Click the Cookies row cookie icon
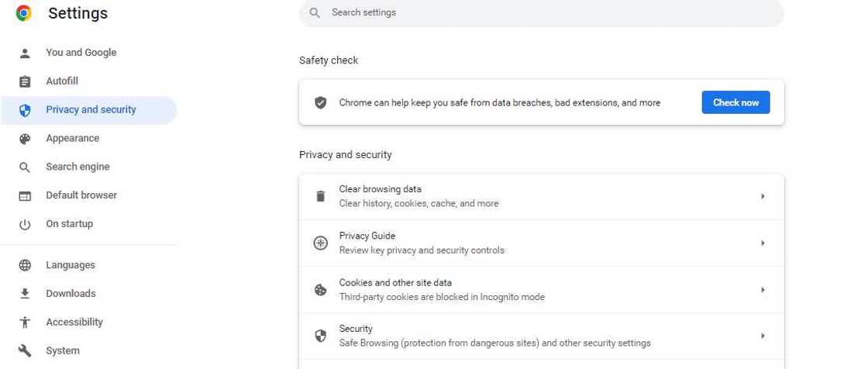Image resolution: width=868 pixels, height=369 pixels. pos(320,290)
